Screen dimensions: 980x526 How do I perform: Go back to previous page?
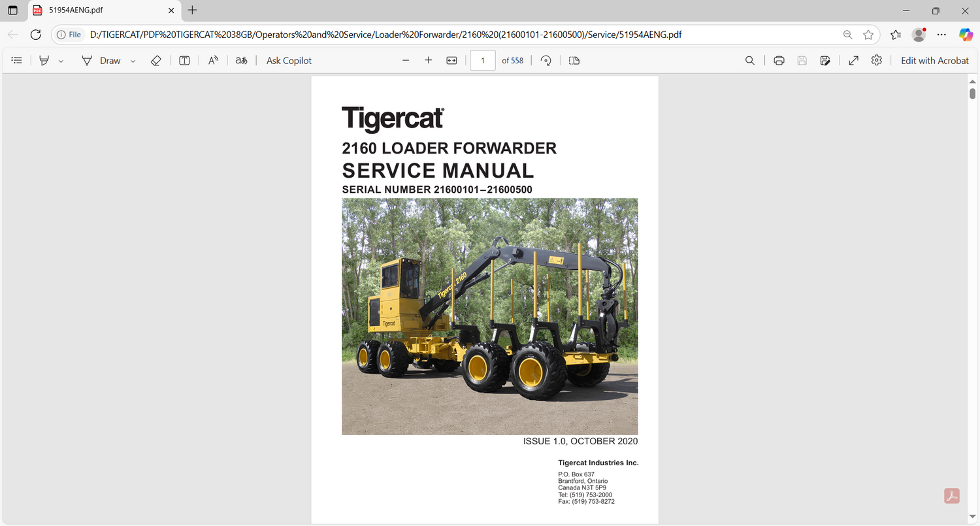coord(13,35)
